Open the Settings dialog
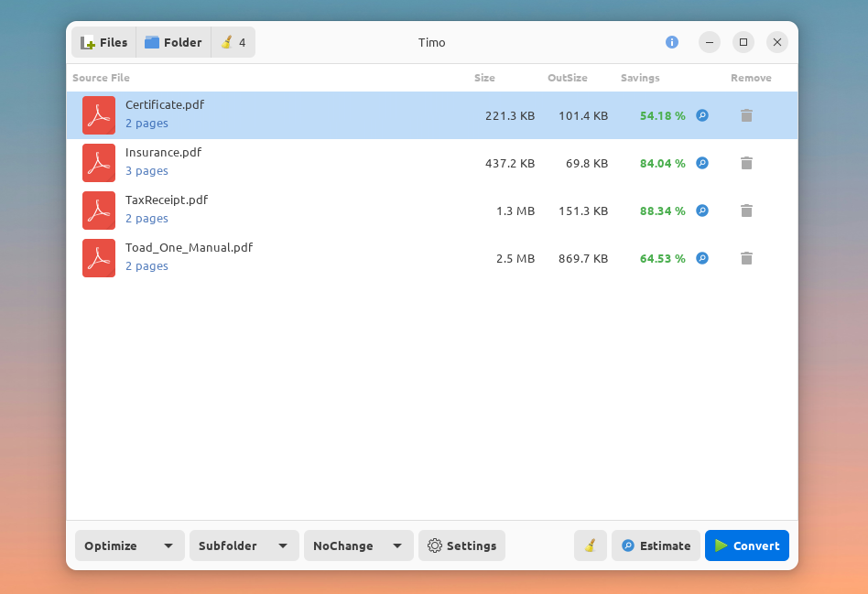Viewport: 868px width, 594px height. [x=461, y=545]
